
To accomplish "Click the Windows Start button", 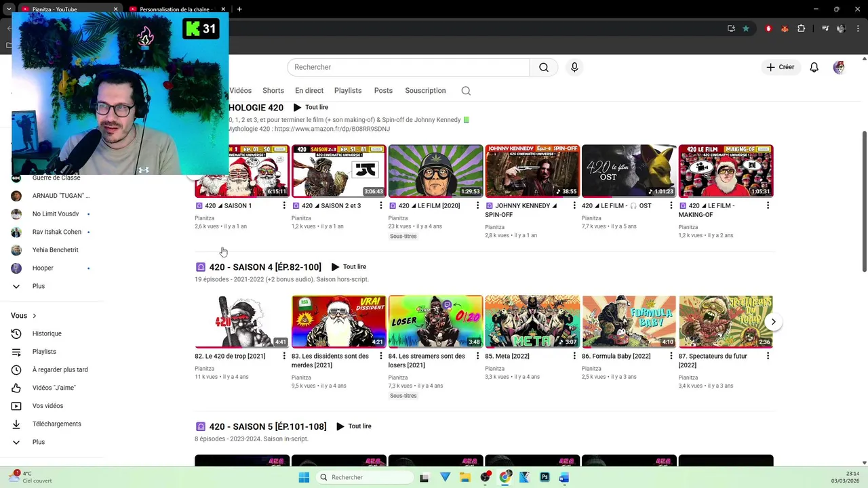I will click(304, 477).
